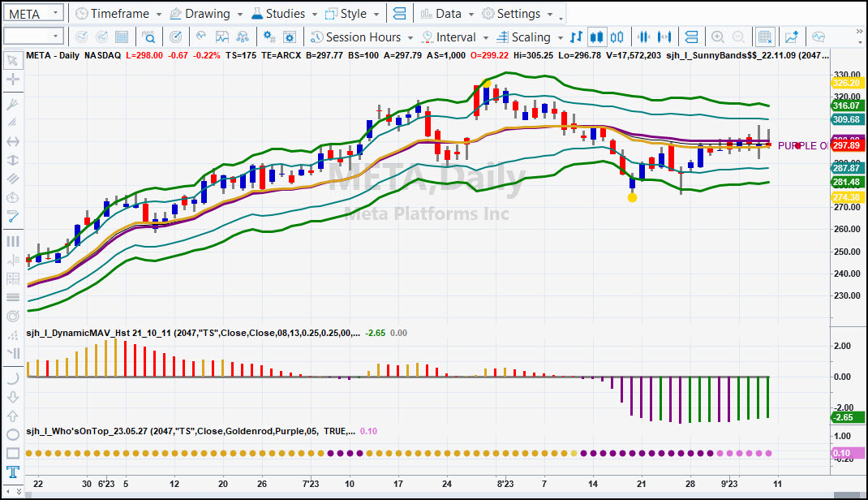Click the zoom in magnifier icon
The image size is (868, 500).
point(717,37)
